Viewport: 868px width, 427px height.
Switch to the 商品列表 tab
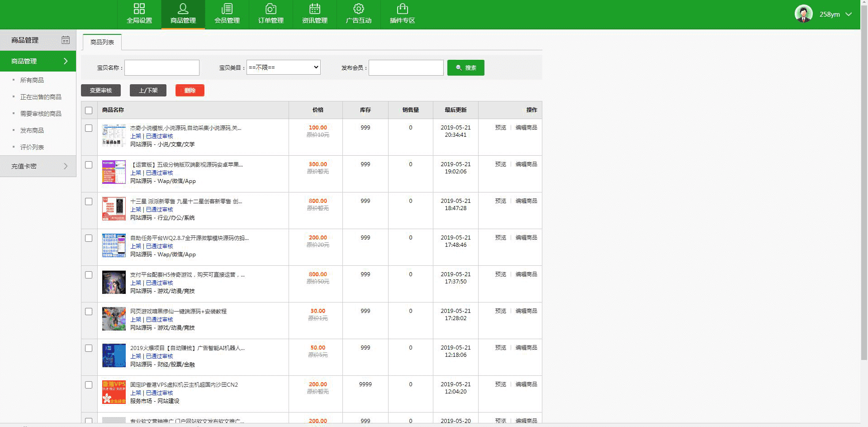point(102,42)
